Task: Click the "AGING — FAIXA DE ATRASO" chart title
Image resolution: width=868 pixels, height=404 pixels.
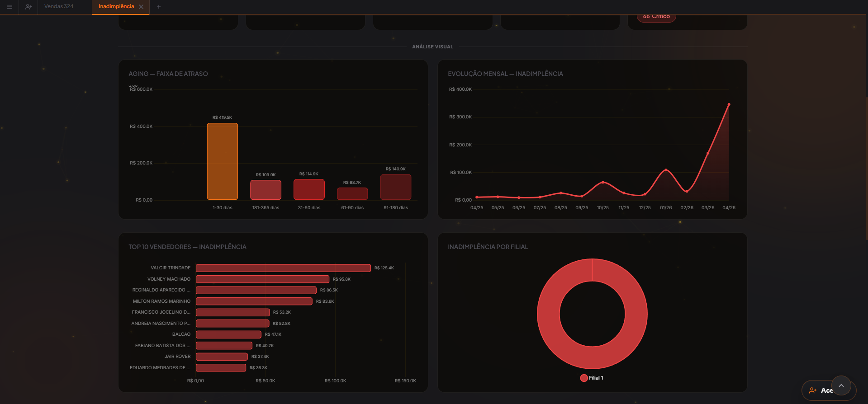Action: click(x=168, y=74)
